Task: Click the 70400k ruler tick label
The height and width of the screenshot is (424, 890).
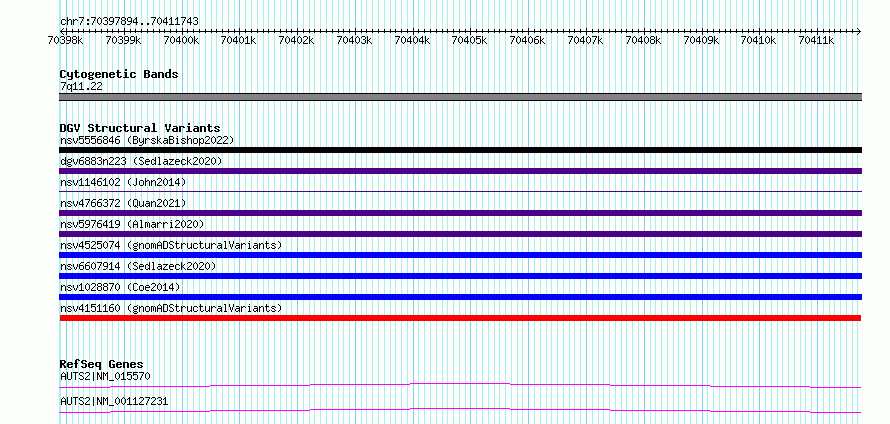Action: coord(181,40)
